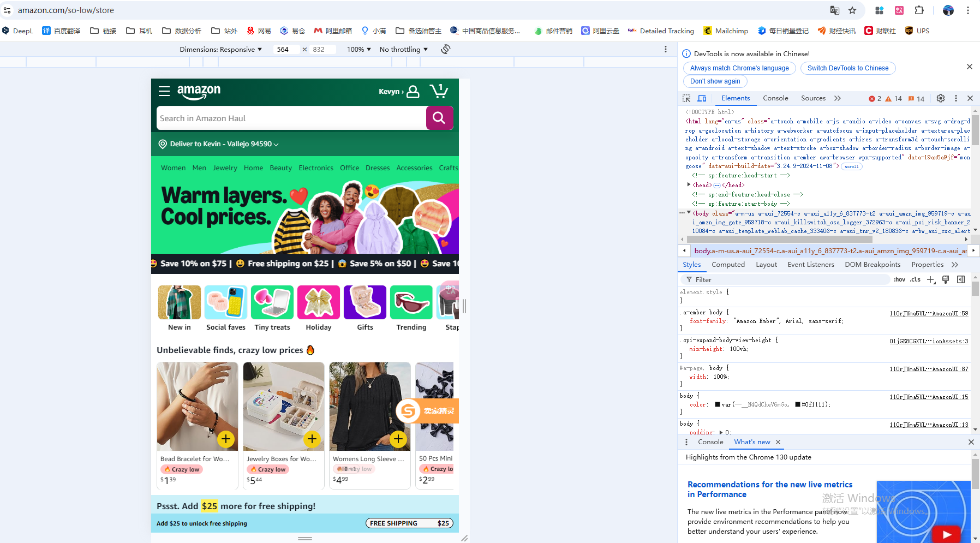Switch to the Sources panel tab
This screenshot has width=980, height=543.
pyautogui.click(x=813, y=98)
